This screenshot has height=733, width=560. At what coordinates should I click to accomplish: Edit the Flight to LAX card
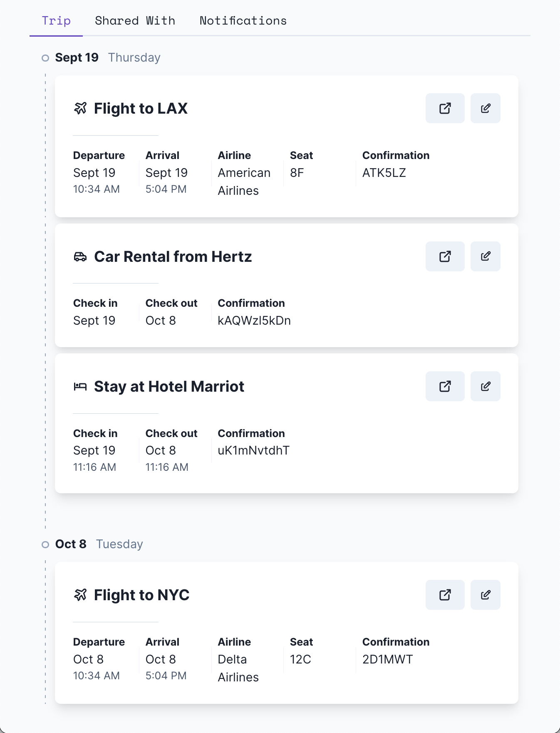click(485, 108)
